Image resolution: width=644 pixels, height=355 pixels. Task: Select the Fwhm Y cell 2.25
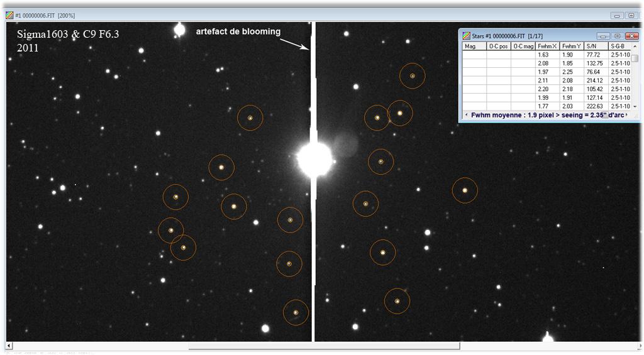tap(572, 72)
